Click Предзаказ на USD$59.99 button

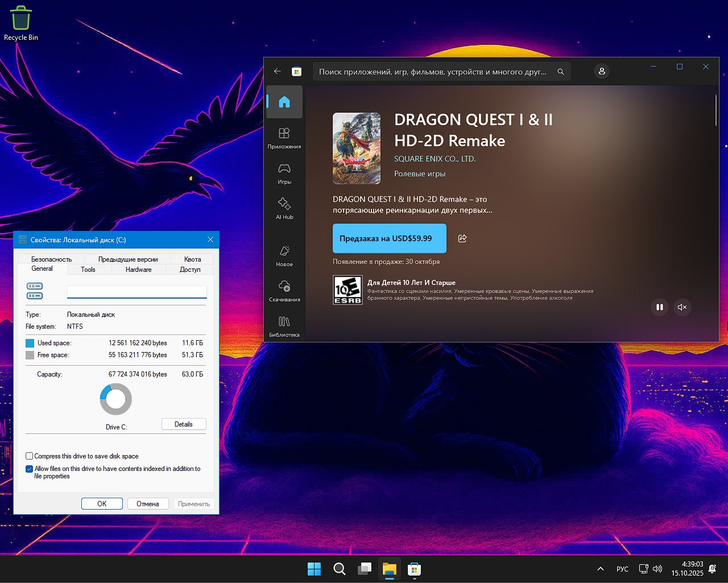tap(389, 238)
